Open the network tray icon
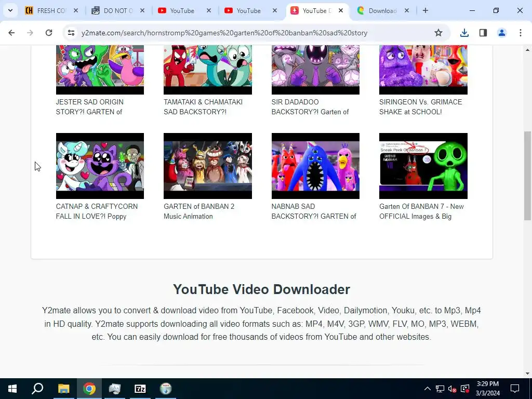Screen dimensions: 532x399 click(440, 389)
